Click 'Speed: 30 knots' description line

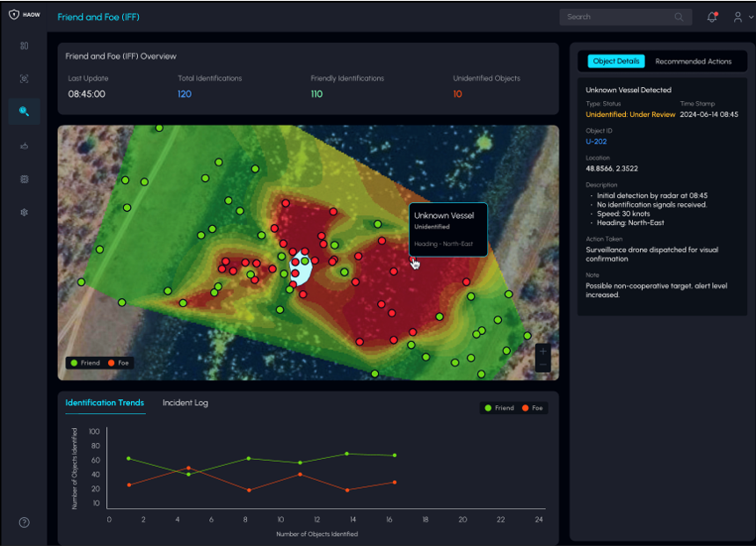623,214
